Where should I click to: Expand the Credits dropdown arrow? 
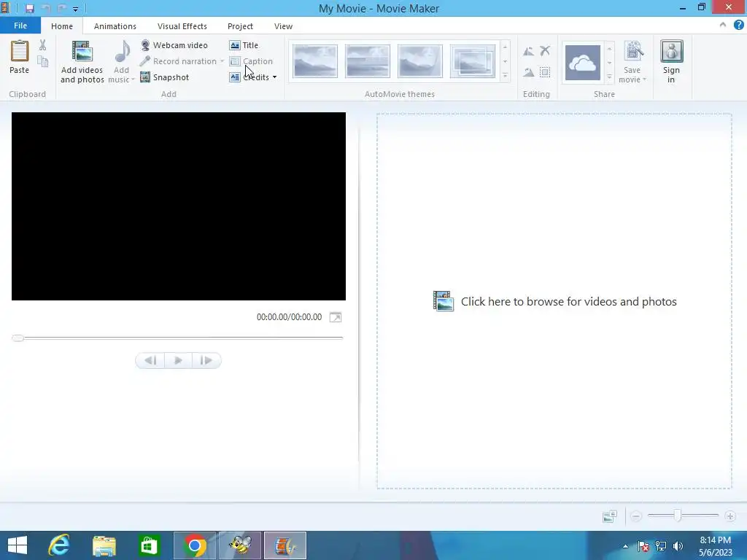pos(274,77)
